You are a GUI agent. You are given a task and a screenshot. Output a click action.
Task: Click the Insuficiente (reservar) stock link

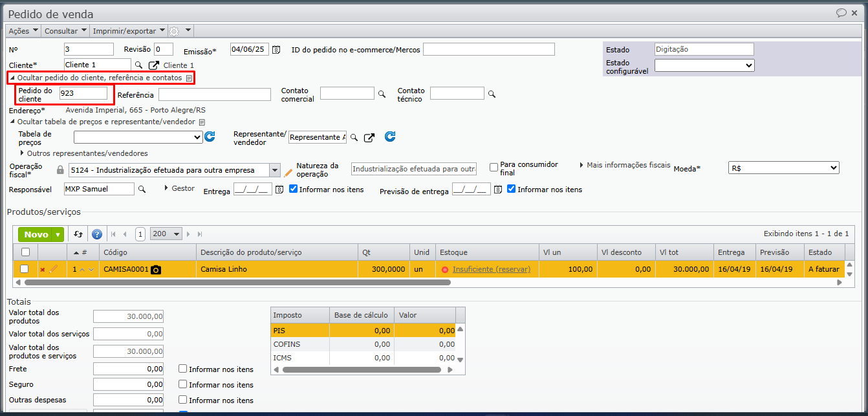point(491,269)
